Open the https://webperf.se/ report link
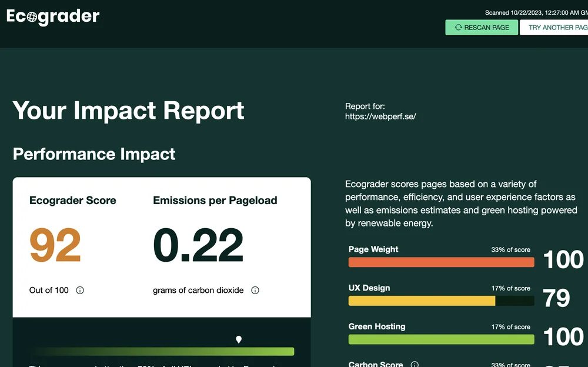This screenshot has width=588, height=367. coord(380,116)
